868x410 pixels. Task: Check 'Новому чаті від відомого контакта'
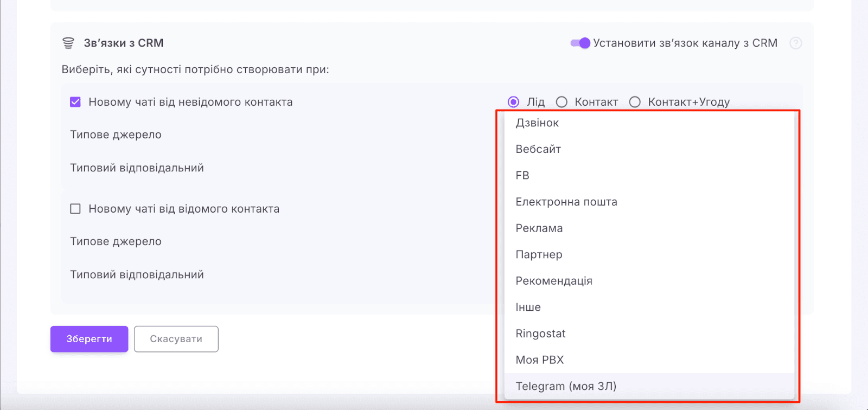[75, 208]
